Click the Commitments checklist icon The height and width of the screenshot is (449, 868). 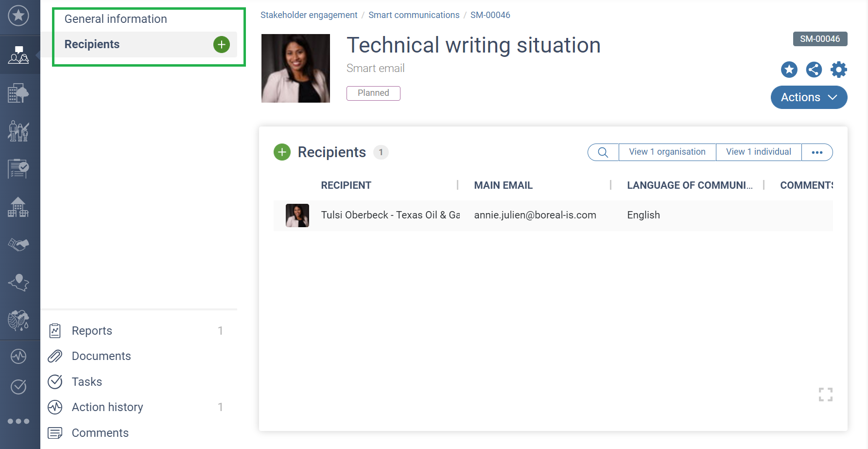click(18, 169)
